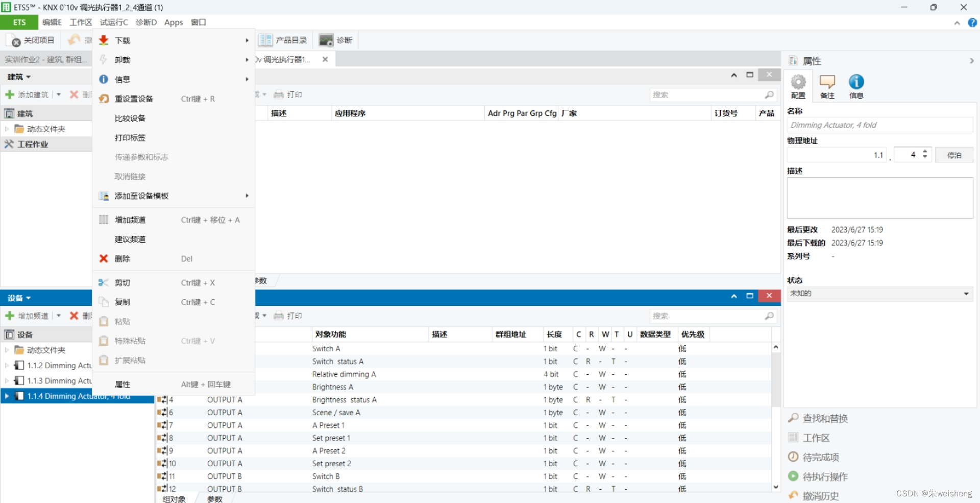Switch to the 组对象 bottom tab
The image size is (980, 503).
coord(174,499)
